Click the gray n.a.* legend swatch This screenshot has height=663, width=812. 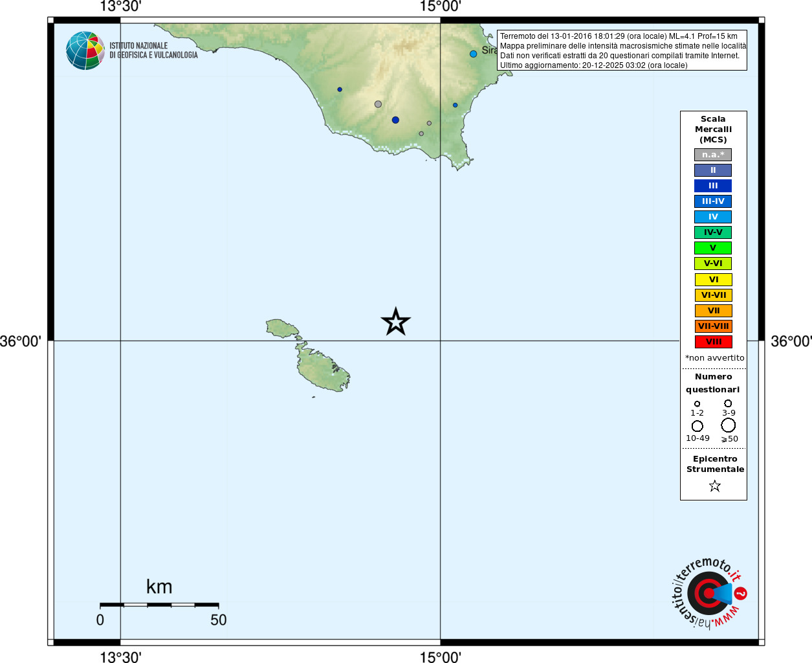pyautogui.click(x=713, y=155)
